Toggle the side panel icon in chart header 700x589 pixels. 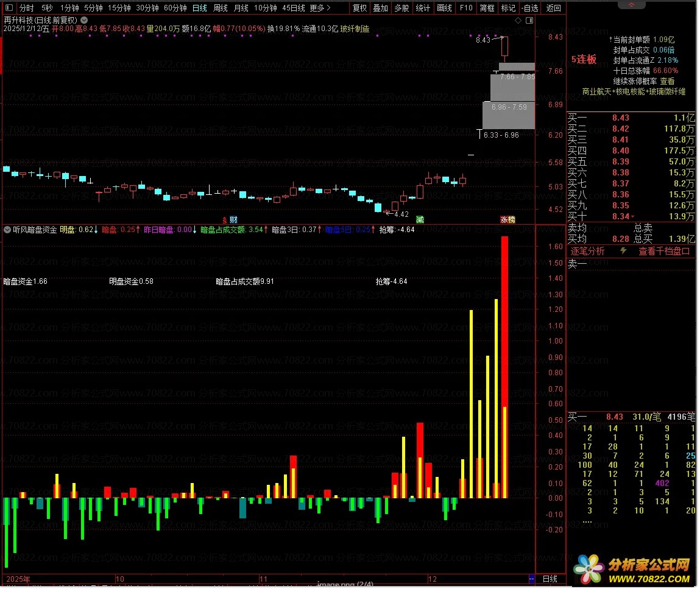(x=529, y=20)
